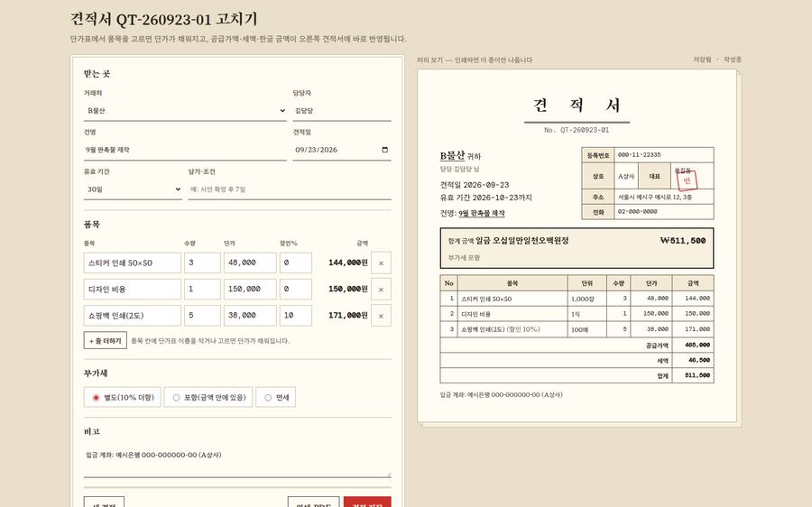Expand the 유효 기간 dropdown set to 30일

point(133,189)
